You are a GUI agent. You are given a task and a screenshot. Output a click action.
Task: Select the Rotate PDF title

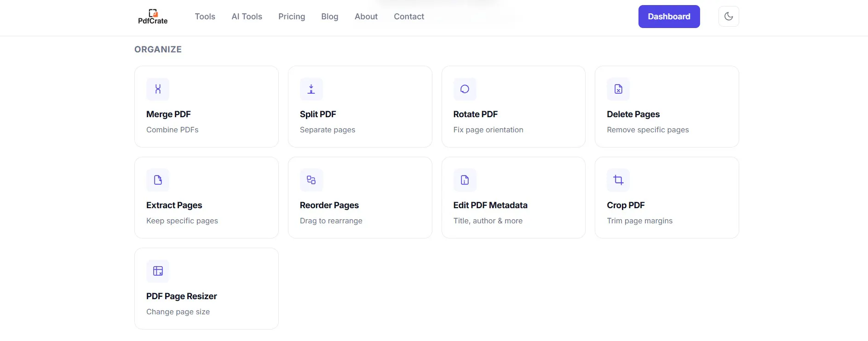click(475, 114)
